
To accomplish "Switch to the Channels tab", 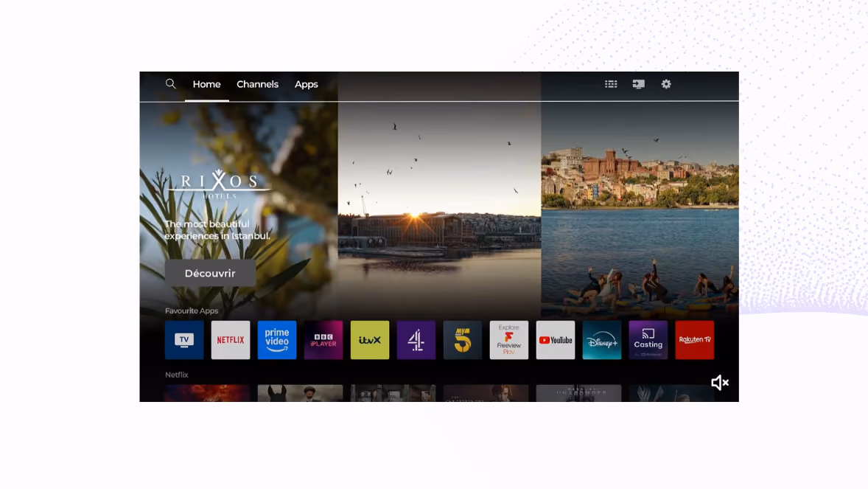I will (x=257, y=84).
